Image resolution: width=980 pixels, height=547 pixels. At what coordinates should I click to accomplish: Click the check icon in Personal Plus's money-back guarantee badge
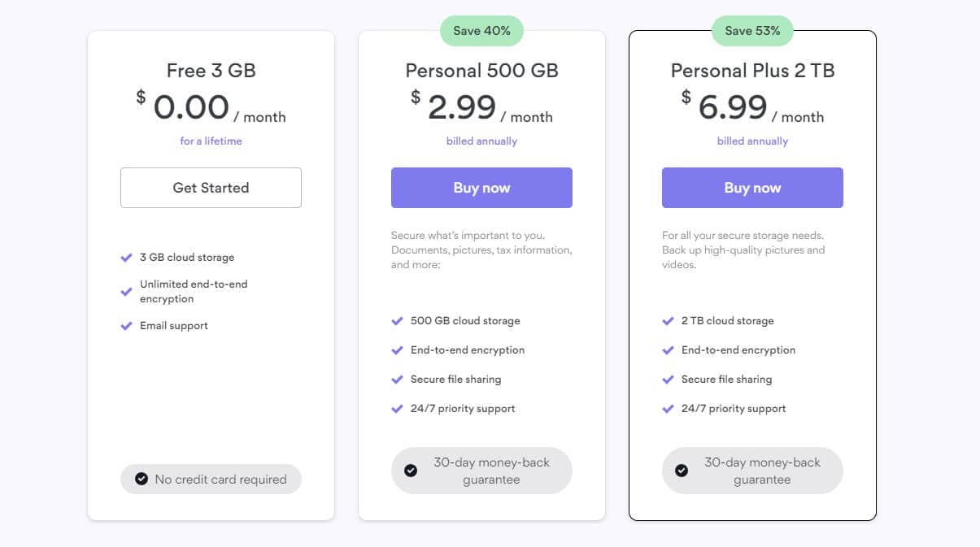682,471
